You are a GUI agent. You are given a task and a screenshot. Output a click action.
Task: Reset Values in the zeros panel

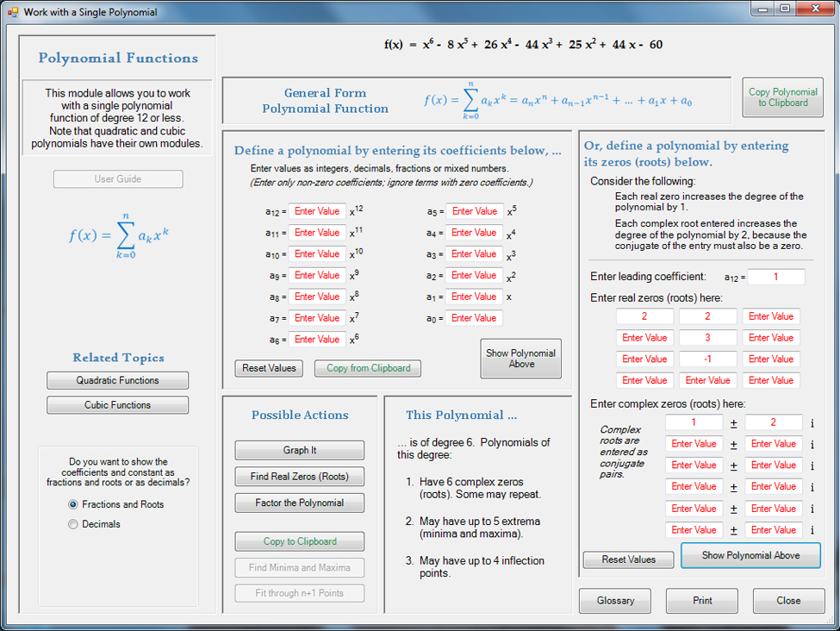tap(629, 559)
